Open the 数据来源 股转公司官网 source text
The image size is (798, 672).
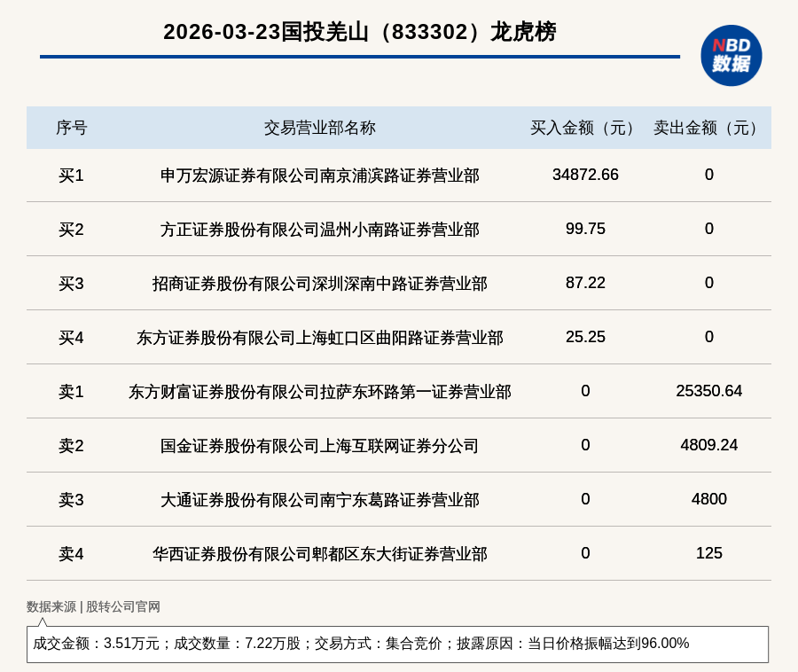pos(93,607)
